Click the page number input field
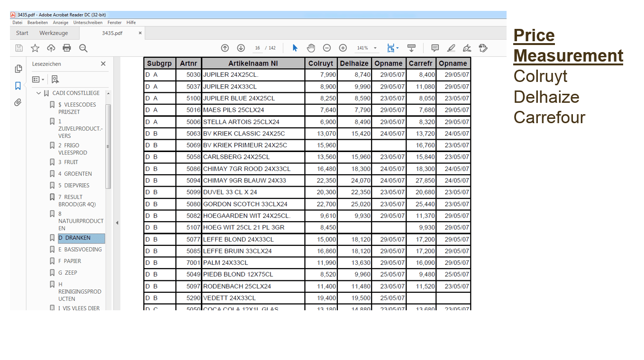Image resolution: width=644 pixels, height=360 pixels. pyautogui.click(x=257, y=47)
